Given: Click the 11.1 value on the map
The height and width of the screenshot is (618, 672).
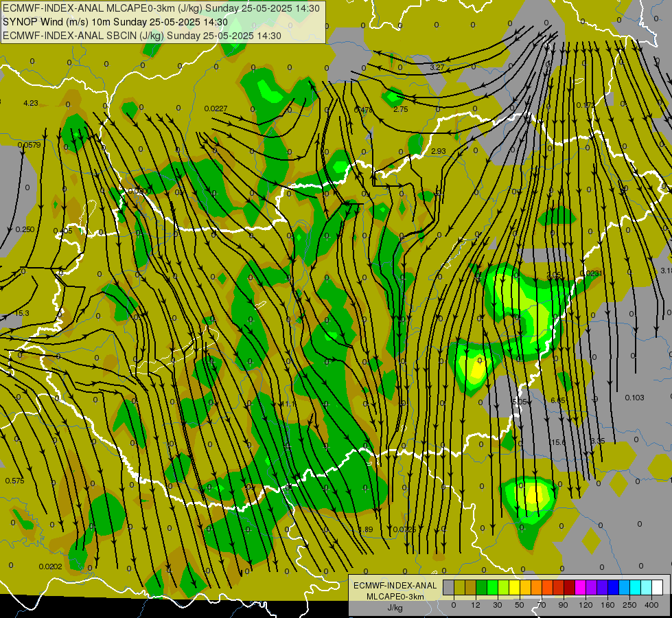Looking at the screenshot, I should (288, 404).
